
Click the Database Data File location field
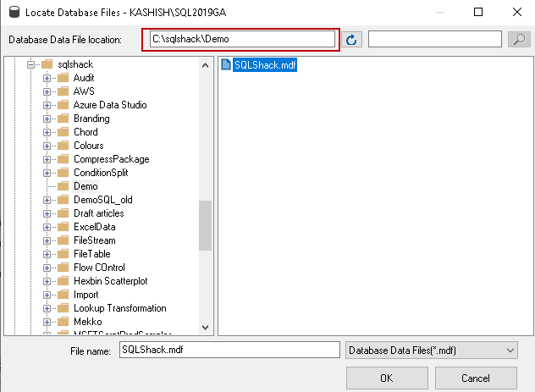click(242, 39)
